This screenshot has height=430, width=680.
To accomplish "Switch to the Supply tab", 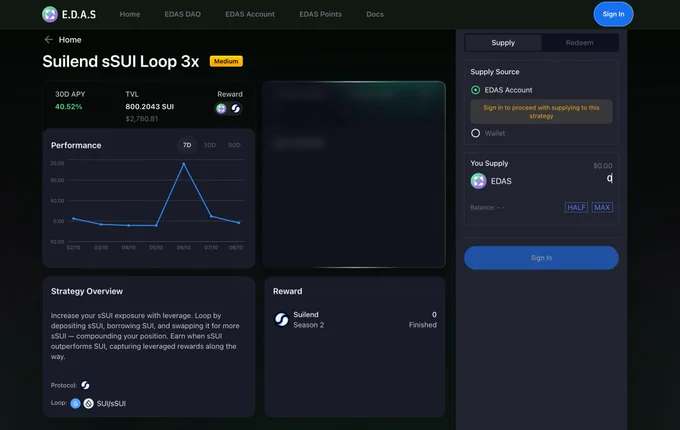I will coord(503,42).
